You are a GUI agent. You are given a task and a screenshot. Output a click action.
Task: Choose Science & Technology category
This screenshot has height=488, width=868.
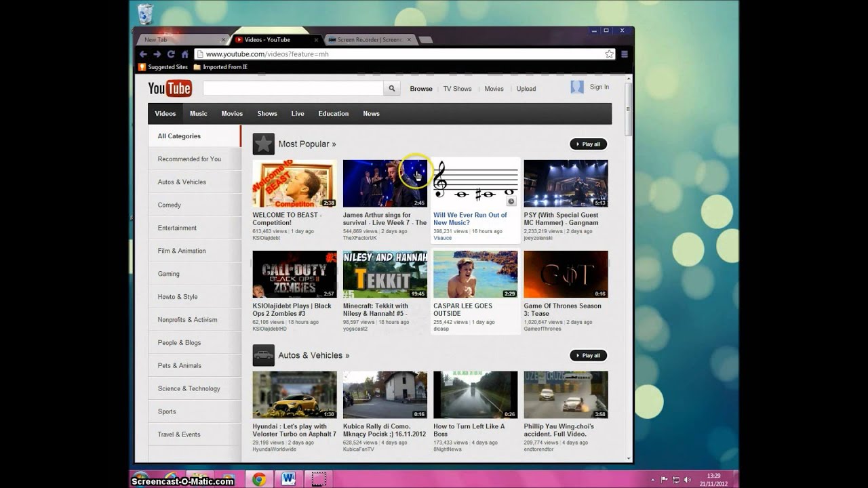pyautogui.click(x=195, y=388)
